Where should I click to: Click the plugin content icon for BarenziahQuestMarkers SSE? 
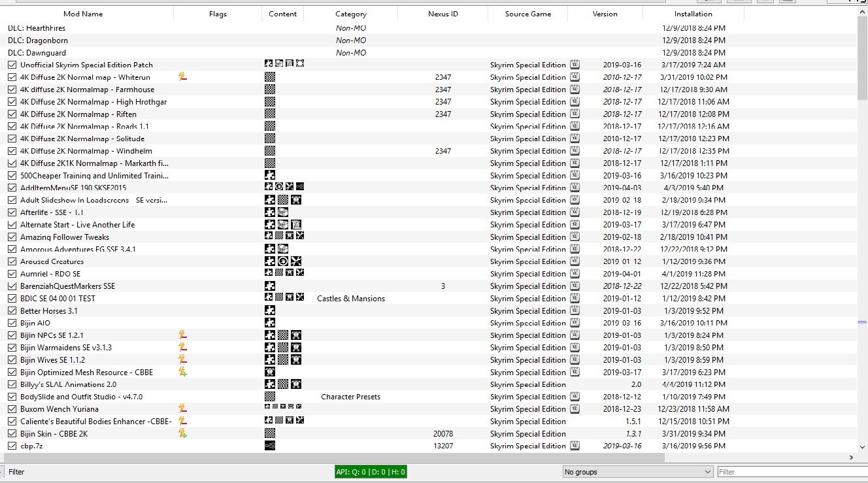pos(269,286)
